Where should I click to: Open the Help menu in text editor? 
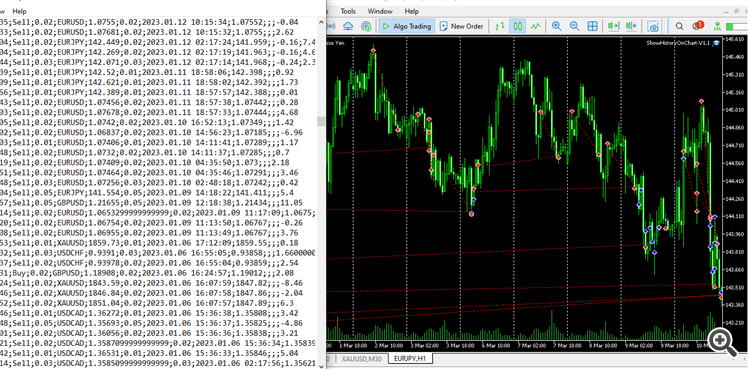tap(20, 11)
